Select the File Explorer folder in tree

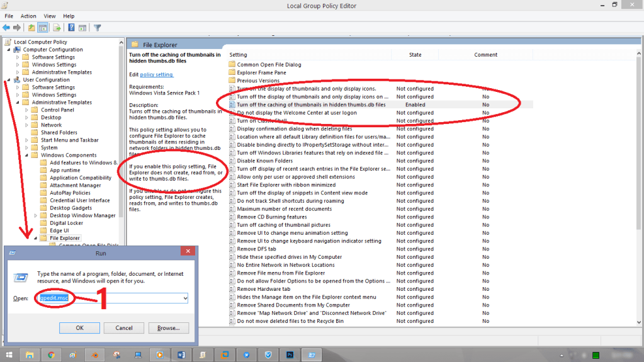(x=64, y=238)
